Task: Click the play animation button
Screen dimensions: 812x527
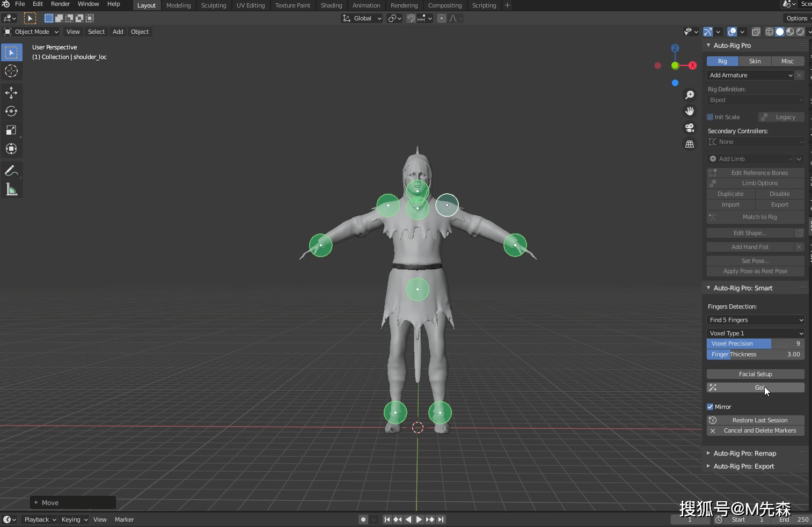Action: tap(419, 519)
